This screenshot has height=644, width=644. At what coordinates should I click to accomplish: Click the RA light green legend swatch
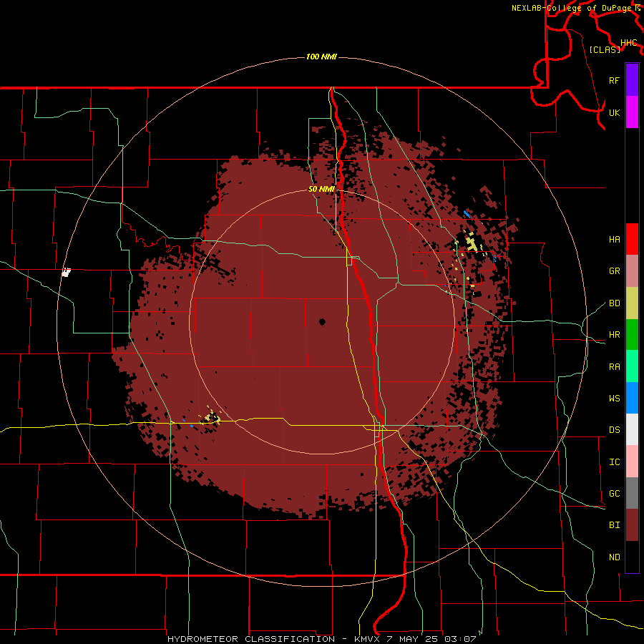[x=632, y=366]
